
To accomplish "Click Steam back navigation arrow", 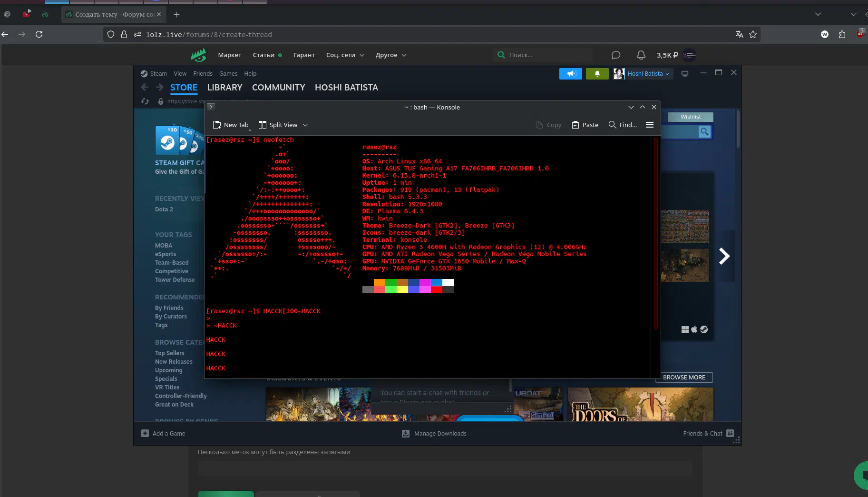I will pos(145,87).
